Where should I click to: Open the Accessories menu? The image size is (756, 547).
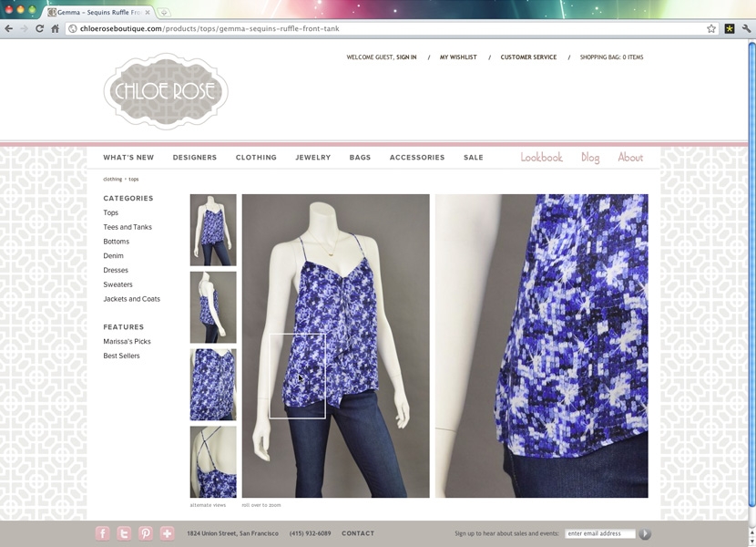[x=417, y=158]
